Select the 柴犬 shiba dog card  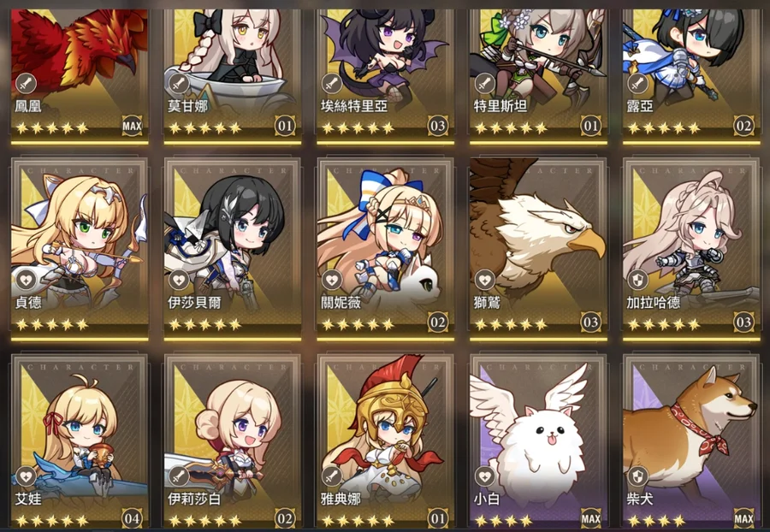tap(691, 440)
